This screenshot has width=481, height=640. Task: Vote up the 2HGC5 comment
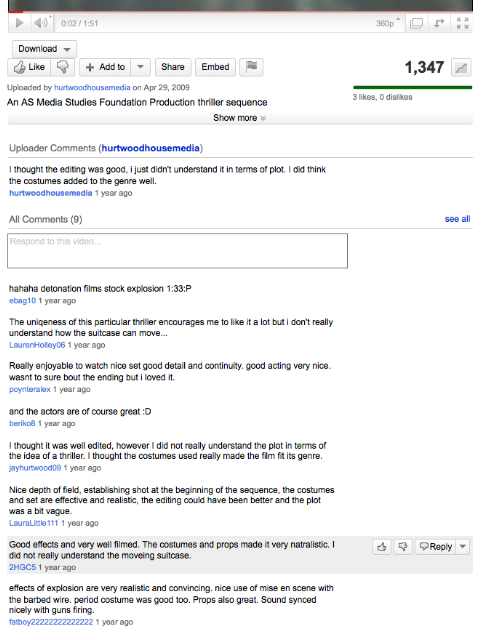(382, 547)
